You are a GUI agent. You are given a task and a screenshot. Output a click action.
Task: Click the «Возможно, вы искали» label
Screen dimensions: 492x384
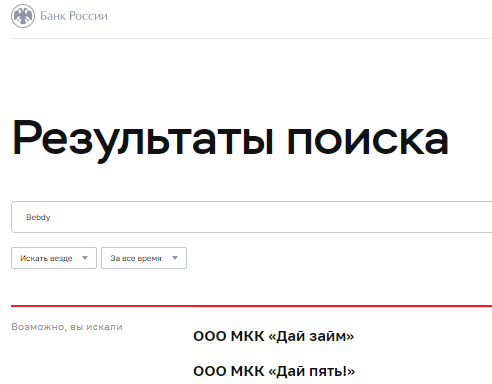(x=67, y=327)
